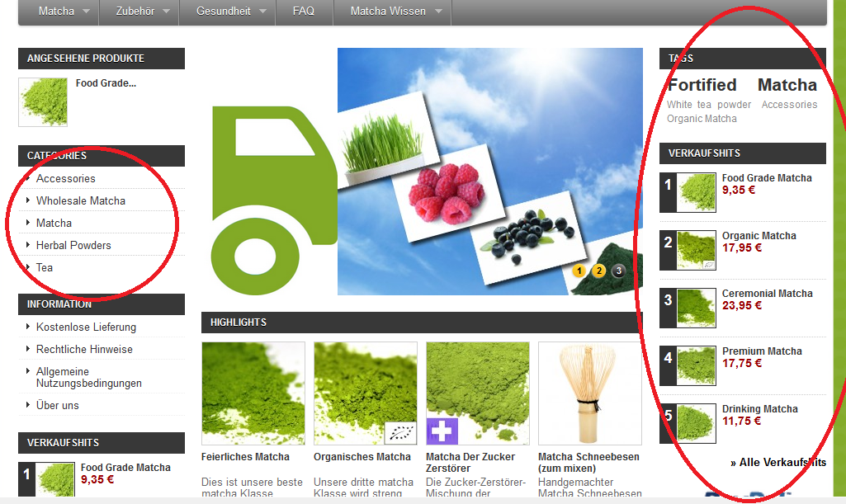Click the rank 5 Drinking Matcha thumbnail
Screen dimensions: 846x504
click(697, 423)
